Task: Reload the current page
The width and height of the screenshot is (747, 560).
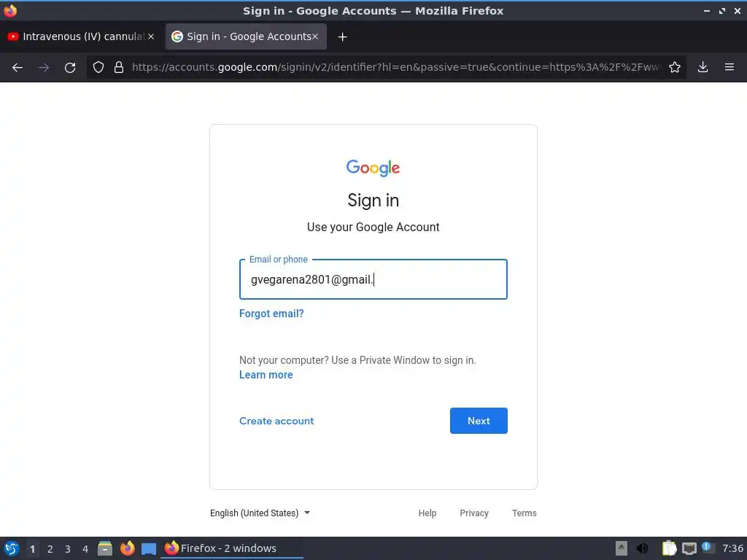Action: click(x=70, y=68)
